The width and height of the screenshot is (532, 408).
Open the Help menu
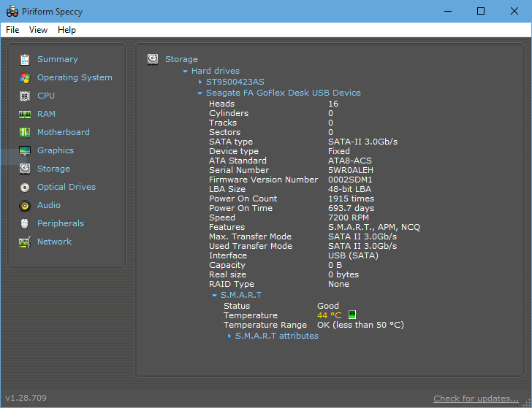click(66, 30)
